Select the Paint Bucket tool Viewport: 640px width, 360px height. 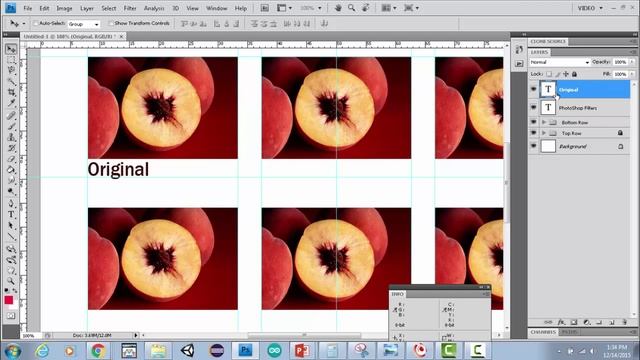coord(11,170)
